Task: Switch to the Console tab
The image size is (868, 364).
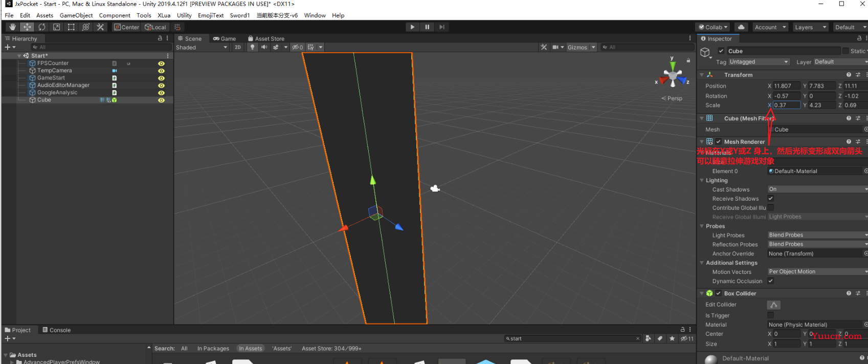Action: [x=57, y=330]
